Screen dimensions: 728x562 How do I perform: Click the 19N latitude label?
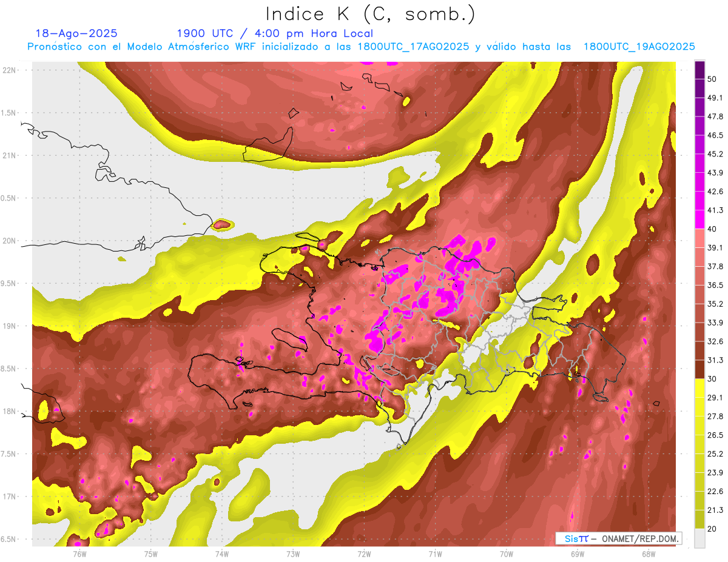(x=10, y=326)
